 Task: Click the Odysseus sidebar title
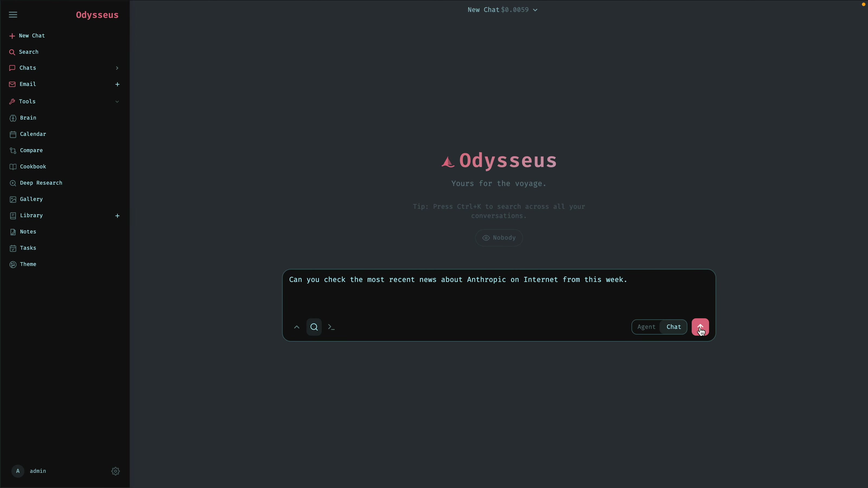[97, 15]
